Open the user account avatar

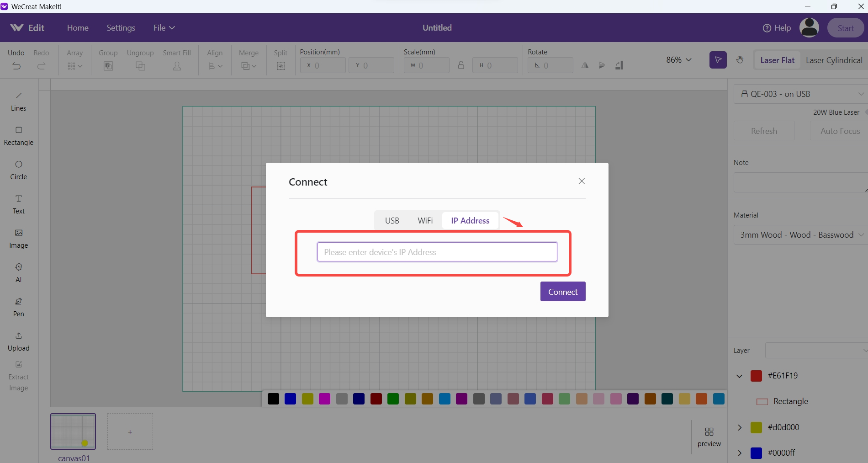(x=809, y=28)
